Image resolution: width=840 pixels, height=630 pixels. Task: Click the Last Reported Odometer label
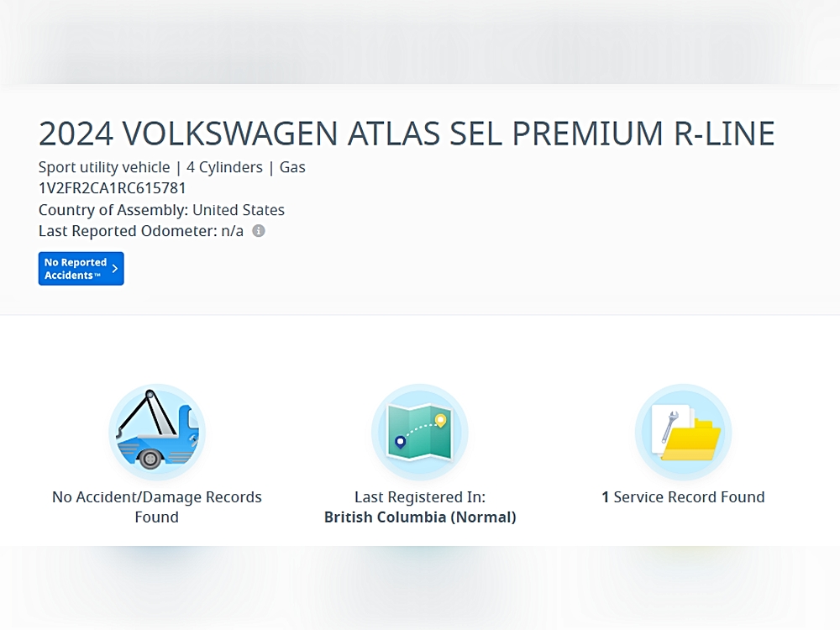129,231
